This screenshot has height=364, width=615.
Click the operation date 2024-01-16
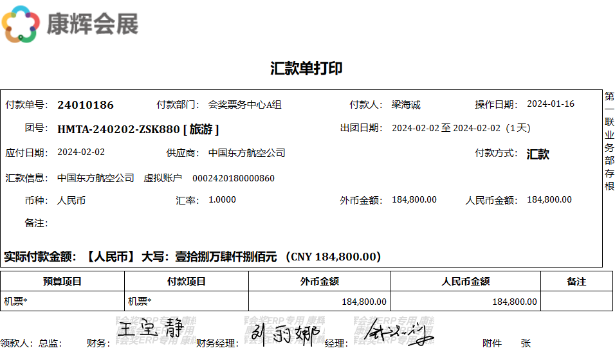coord(551,104)
